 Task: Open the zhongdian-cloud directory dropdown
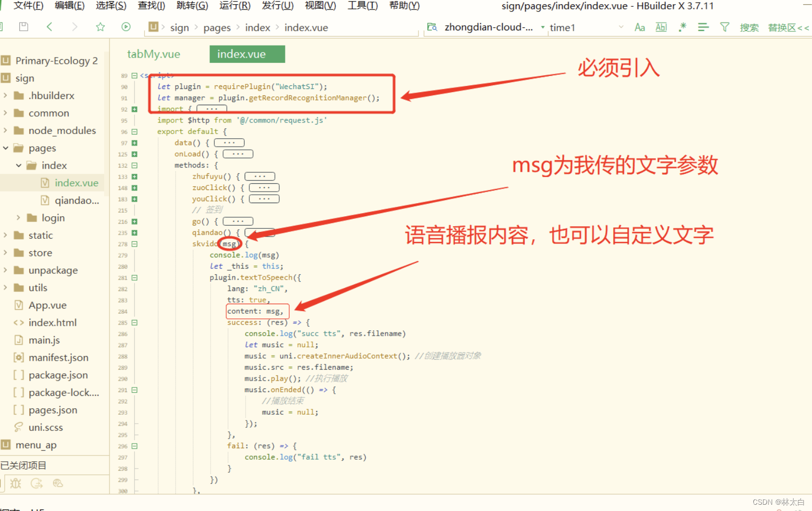[x=543, y=27]
